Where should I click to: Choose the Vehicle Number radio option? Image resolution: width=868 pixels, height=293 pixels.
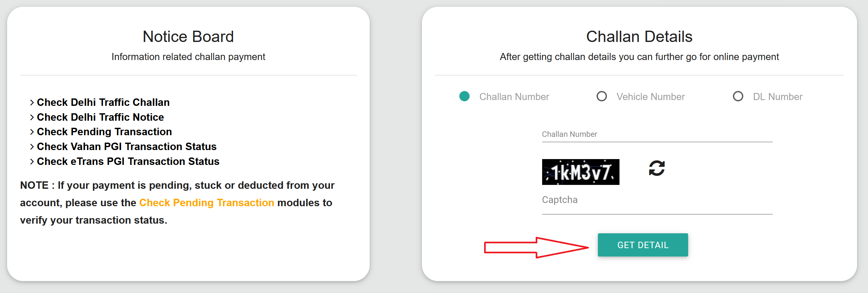(x=601, y=96)
